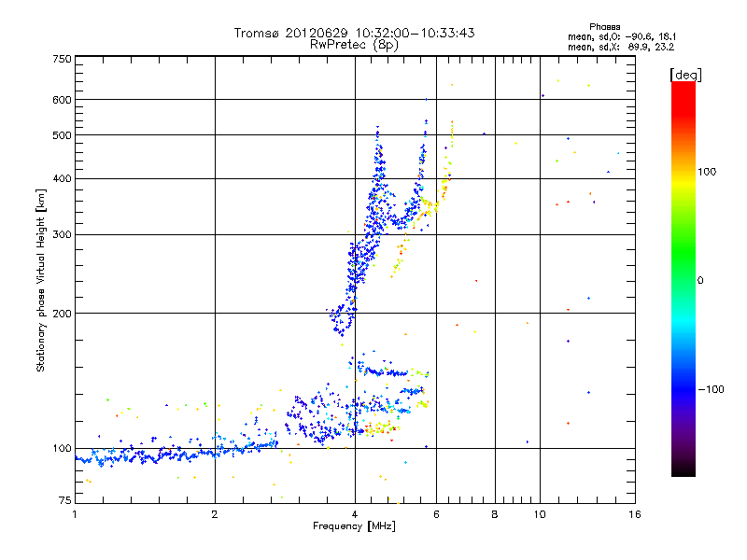Viewport: 747px width, 560px height.
Task: Click the y-axis tick label '75'
Action: pyautogui.click(x=65, y=500)
